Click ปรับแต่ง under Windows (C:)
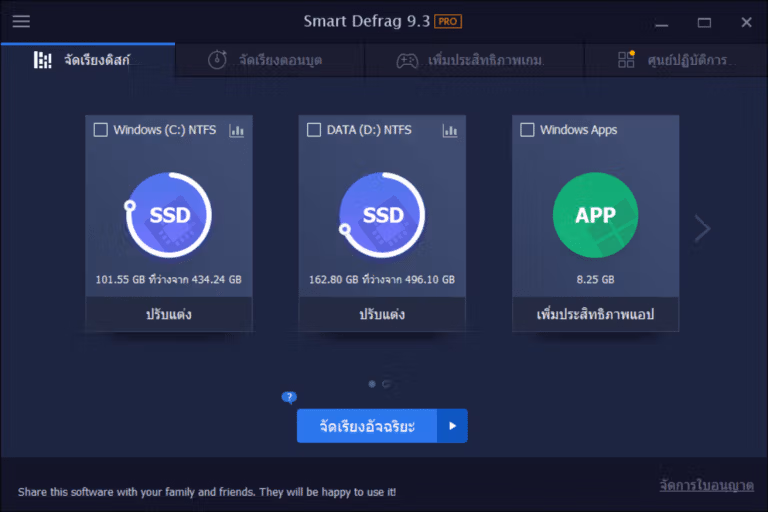The image size is (768, 512). click(x=168, y=314)
